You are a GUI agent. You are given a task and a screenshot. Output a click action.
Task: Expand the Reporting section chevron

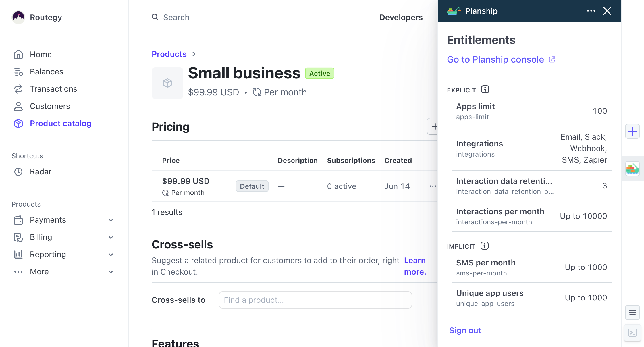point(111,255)
